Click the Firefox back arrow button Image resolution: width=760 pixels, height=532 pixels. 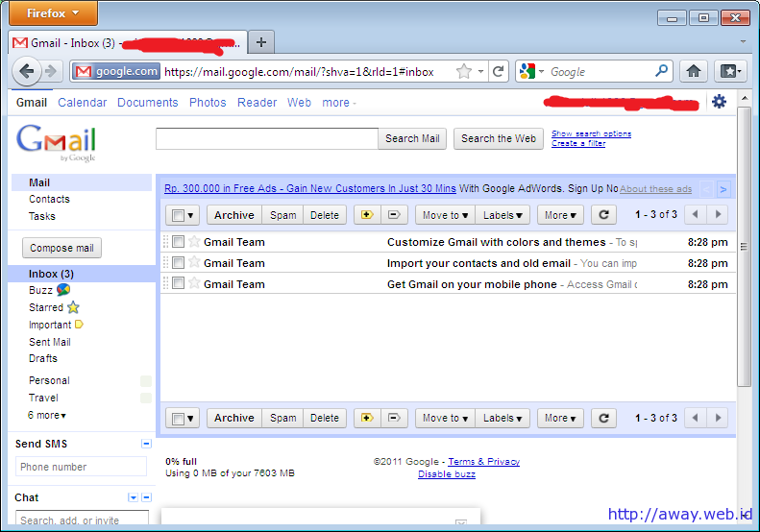26,72
